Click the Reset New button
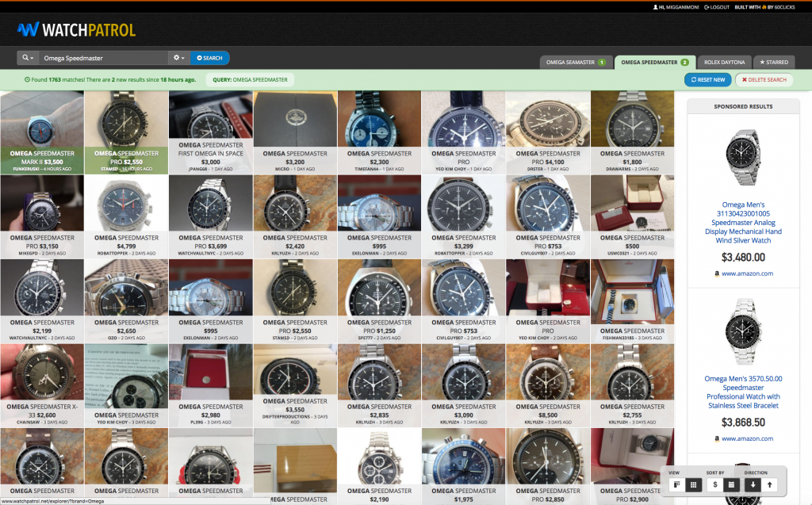The width and height of the screenshot is (812, 505). [708, 80]
